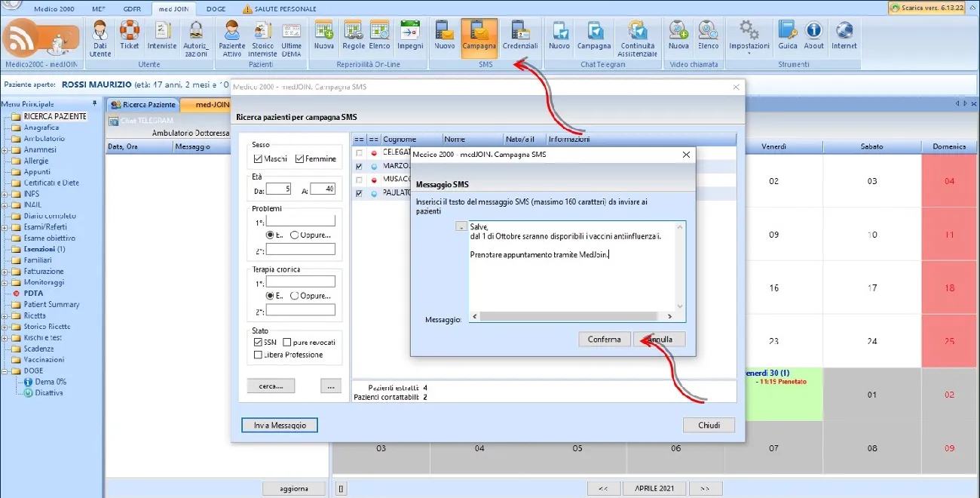Collapse the DOGE tree node
The image size is (980, 498).
(x=5, y=370)
